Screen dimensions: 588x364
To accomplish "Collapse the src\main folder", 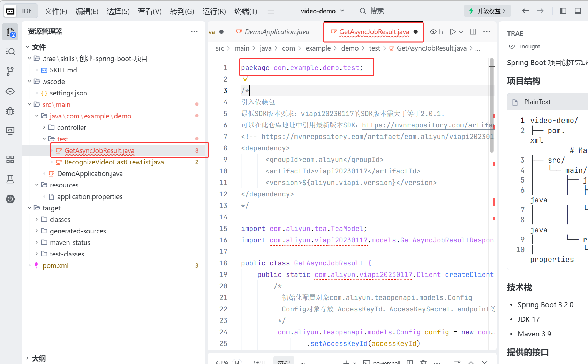I will coord(30,104).
